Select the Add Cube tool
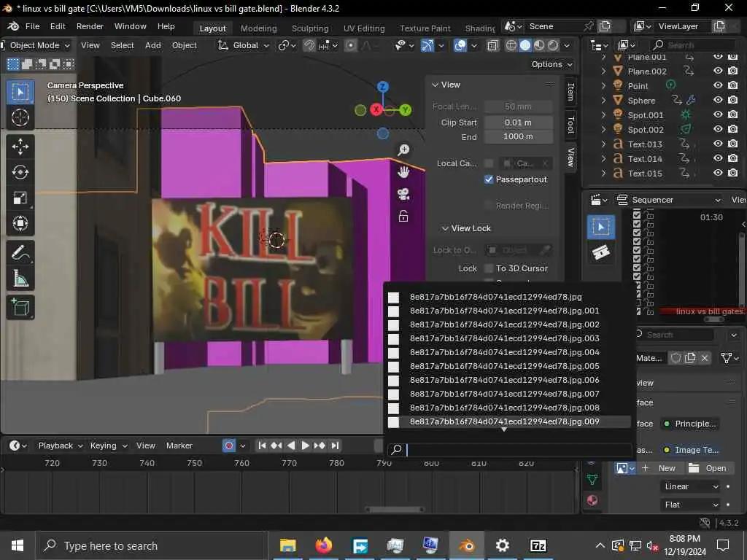Image resolution: width=747 pixels, height=560 pixels. click(x=20, y=308)
